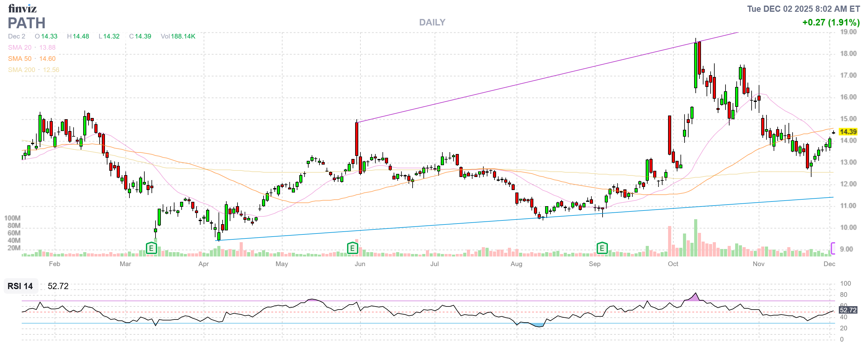Click the PATH ticker symbol

(27, 23)
